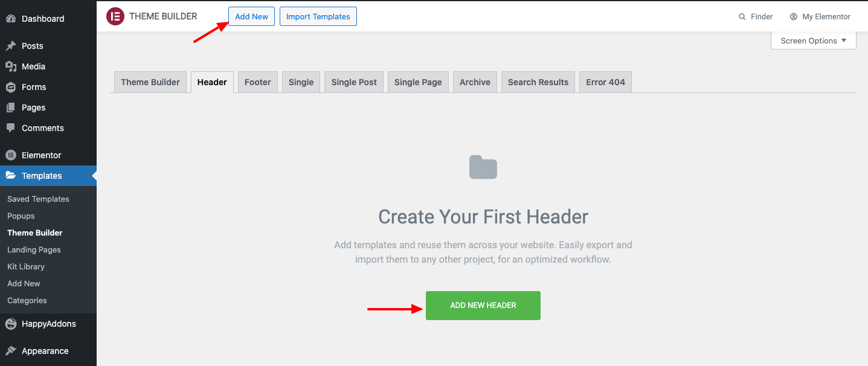
Task: Open the HappyAddons menu
Action: [48, 324]
